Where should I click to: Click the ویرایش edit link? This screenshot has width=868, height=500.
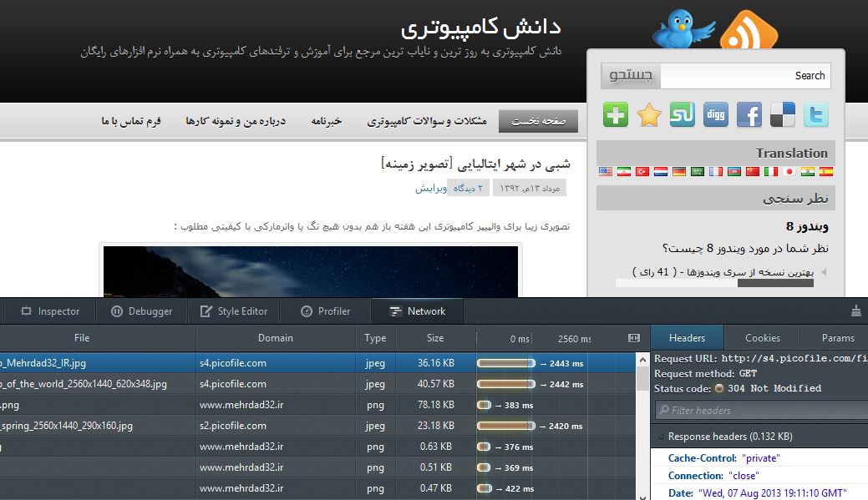(431, 189)
